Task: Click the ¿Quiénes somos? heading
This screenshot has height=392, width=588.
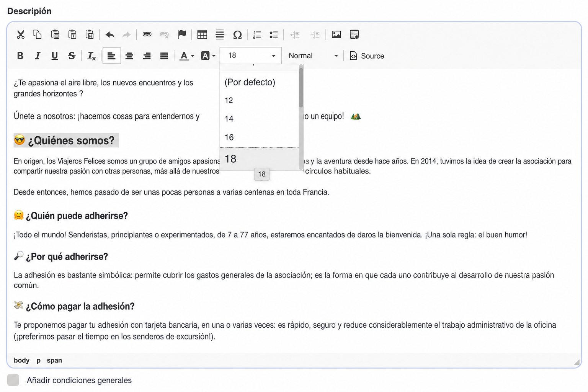Action: click(x=66, y=140)
